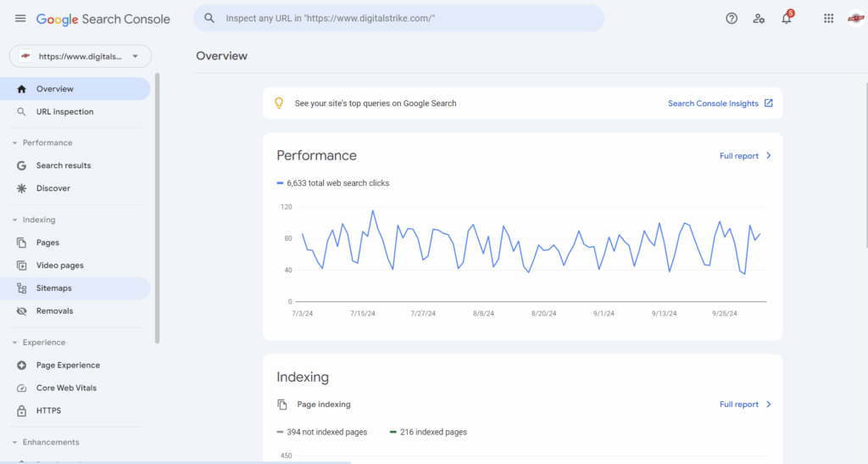Image resolution: width=868 pixels, height=464 pixels.
Task: Open the Google apps grid
Action: (828, 19)
